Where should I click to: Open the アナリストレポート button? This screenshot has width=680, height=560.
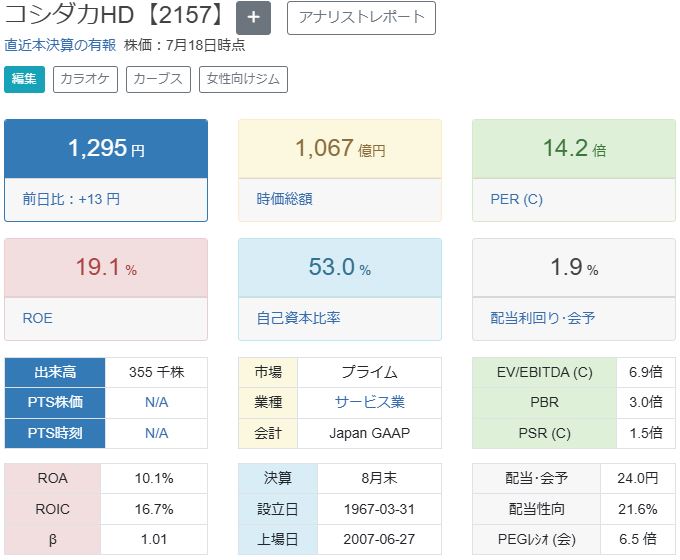click(361, 18)
